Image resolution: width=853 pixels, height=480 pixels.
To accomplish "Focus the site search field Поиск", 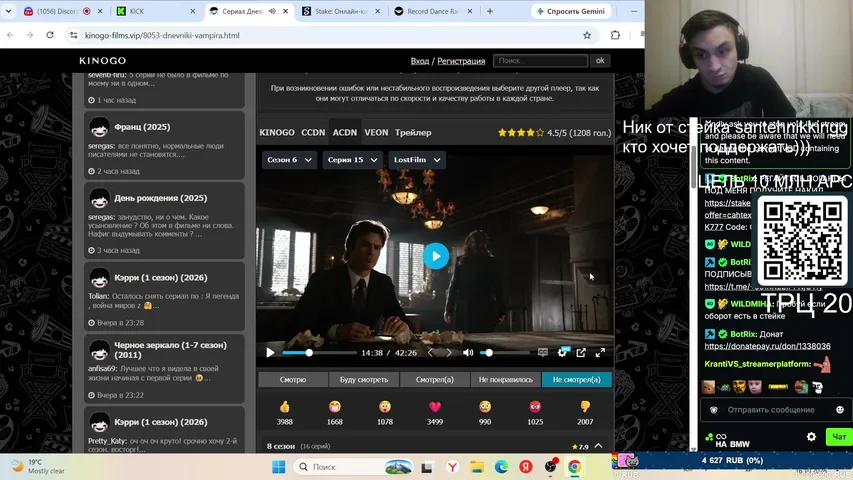I will [x=540, y=60].
